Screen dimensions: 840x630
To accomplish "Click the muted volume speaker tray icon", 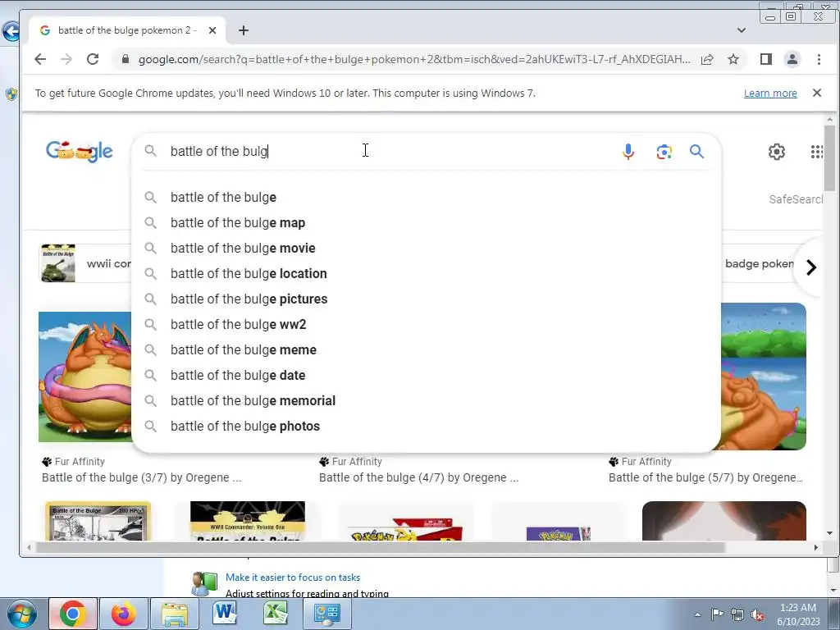I will pyautogui.click(x=757, y=614).
